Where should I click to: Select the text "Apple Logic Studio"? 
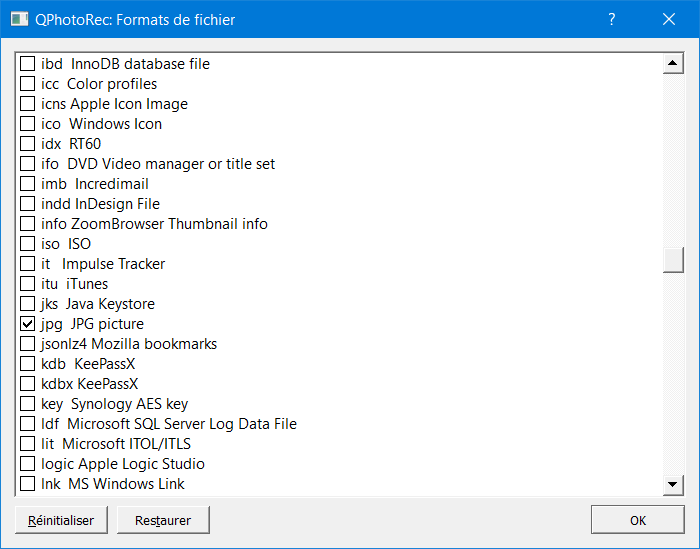142,464
